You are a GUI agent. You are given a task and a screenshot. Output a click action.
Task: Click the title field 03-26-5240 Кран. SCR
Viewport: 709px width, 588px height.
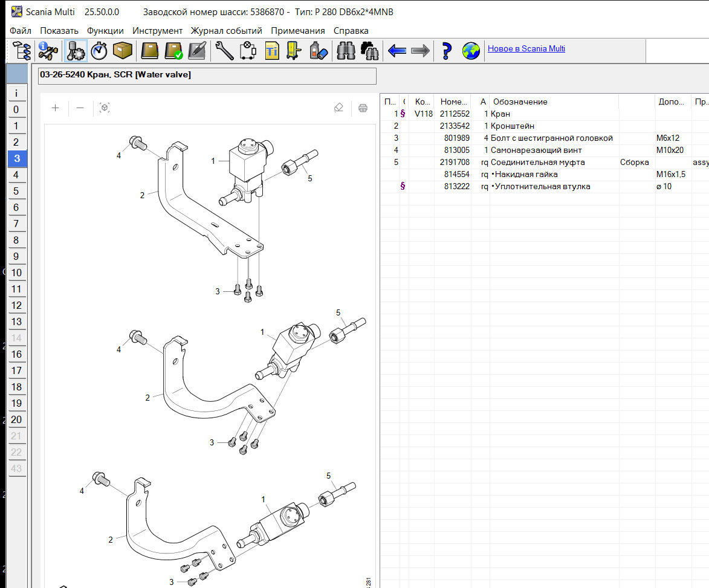point(207,76)
